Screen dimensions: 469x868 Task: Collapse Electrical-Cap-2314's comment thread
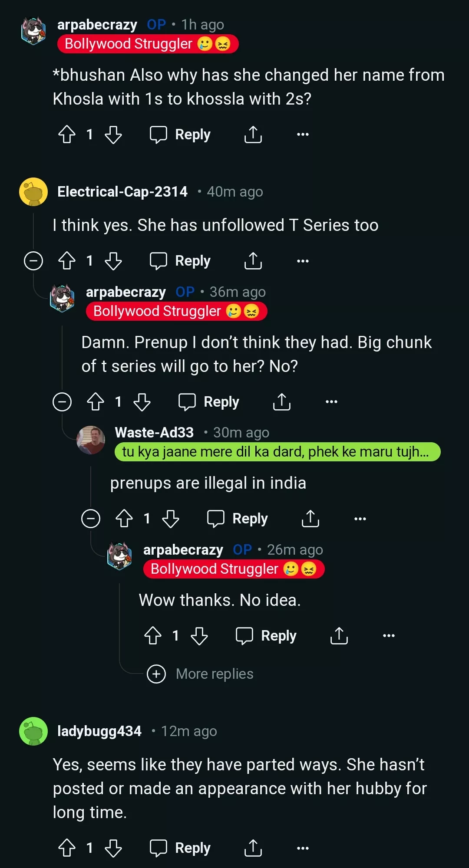[33, 260]
